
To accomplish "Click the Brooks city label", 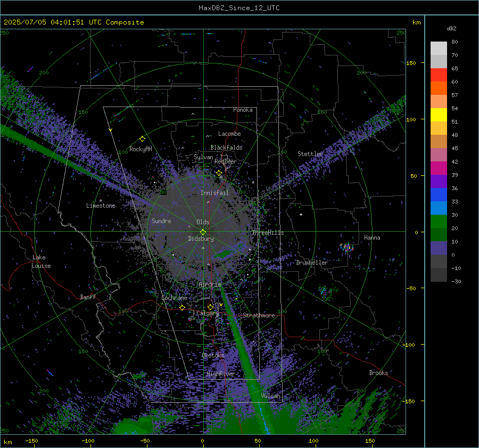I will click(x=378, y=373).
